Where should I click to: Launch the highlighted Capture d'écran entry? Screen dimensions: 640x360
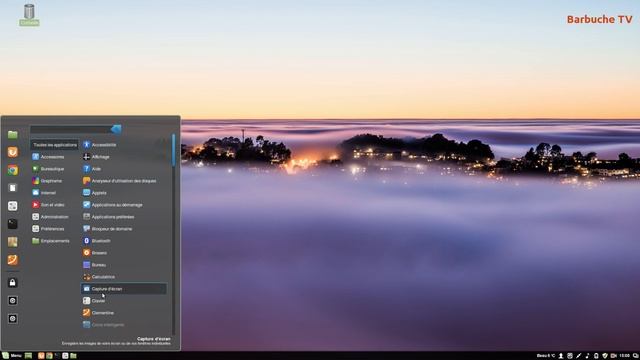124,289
